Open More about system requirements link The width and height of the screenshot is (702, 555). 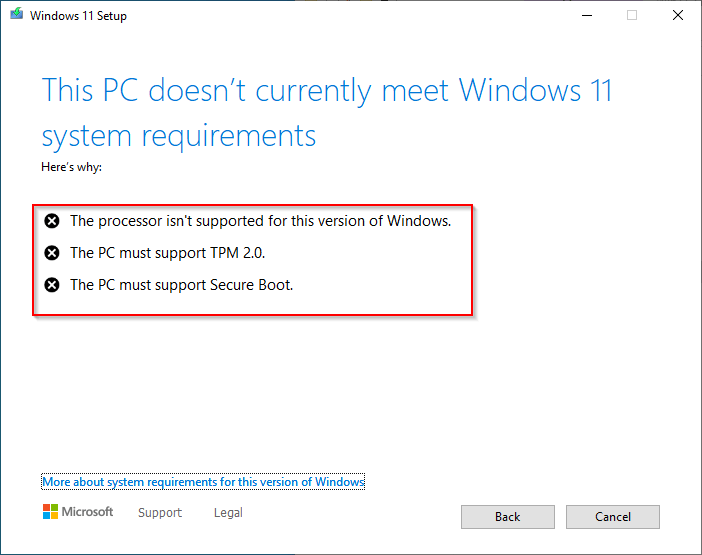coord(203,482)
